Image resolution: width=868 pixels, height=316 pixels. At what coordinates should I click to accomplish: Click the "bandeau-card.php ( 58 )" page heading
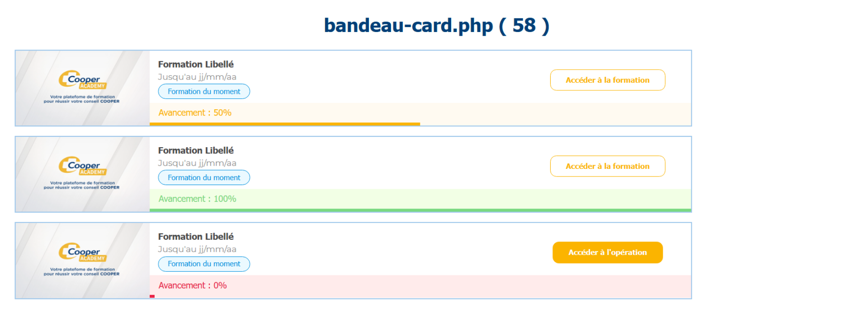[x=436, y=25]
